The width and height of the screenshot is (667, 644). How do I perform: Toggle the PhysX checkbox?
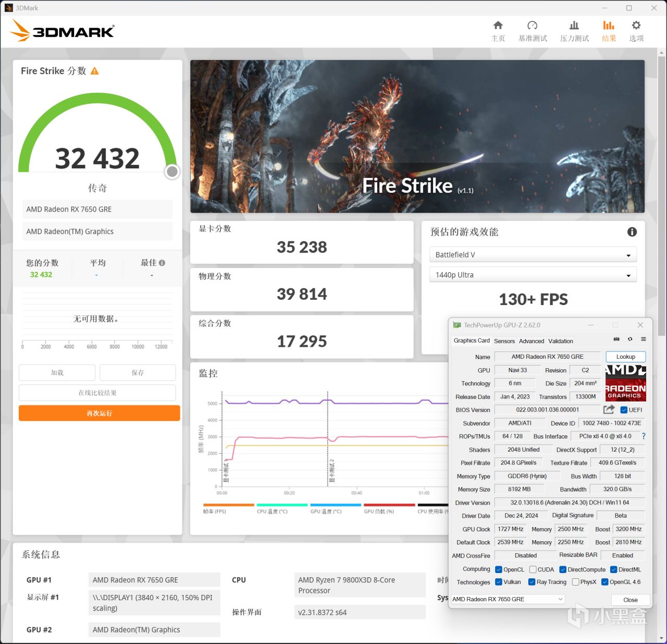coord(575,582)
